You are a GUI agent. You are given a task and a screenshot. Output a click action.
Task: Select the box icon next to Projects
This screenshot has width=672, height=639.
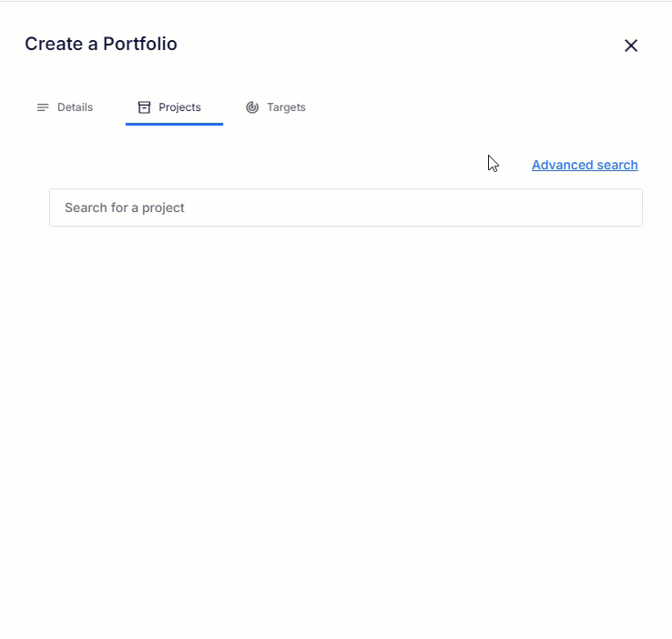pos(145,107)
